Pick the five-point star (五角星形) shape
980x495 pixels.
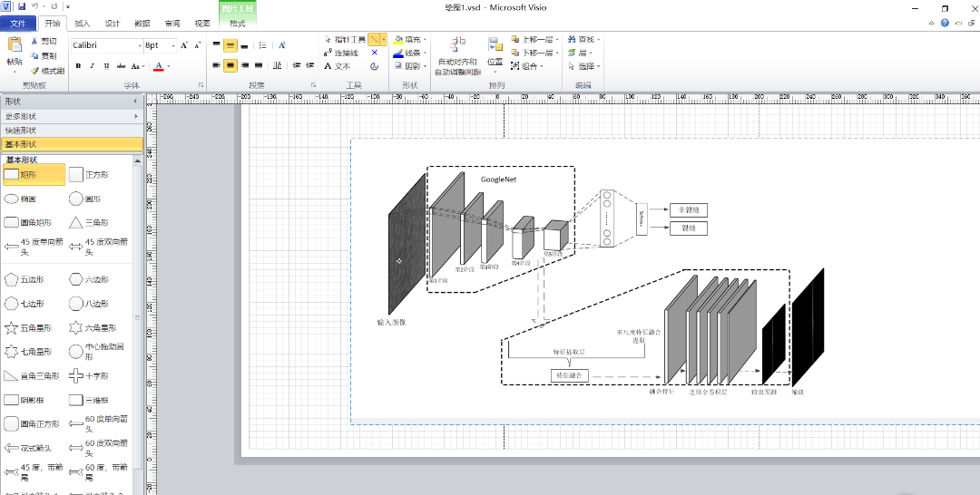12,327
